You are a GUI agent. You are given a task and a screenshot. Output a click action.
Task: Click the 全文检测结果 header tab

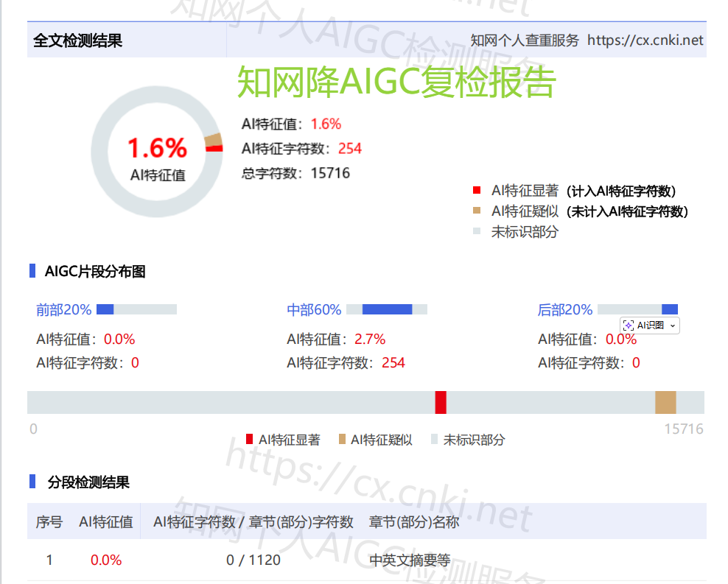77,41
